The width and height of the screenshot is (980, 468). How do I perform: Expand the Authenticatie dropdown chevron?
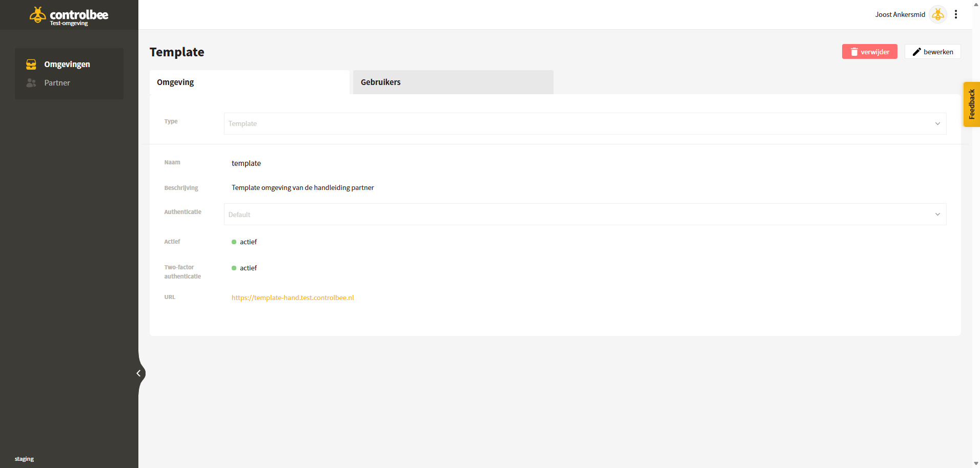[937, 215]
